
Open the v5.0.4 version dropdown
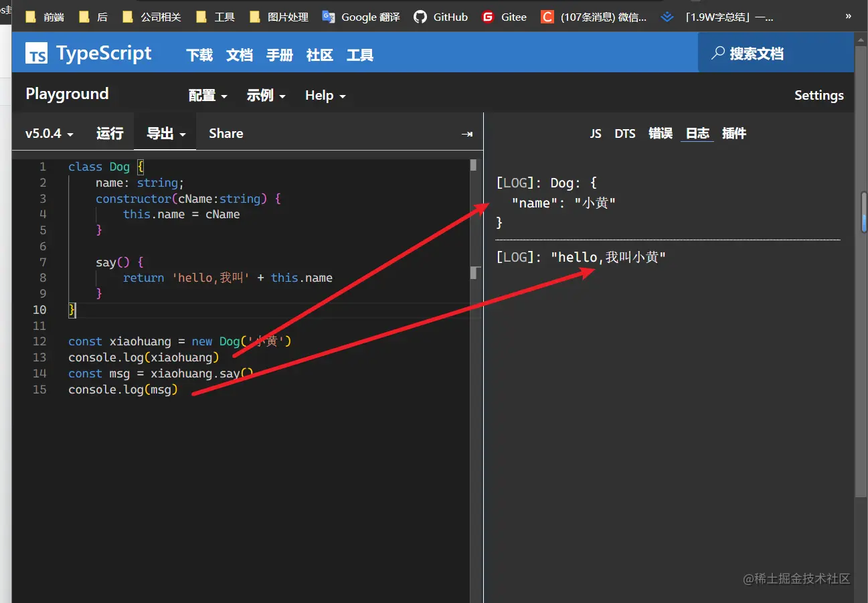pos(50,133)
